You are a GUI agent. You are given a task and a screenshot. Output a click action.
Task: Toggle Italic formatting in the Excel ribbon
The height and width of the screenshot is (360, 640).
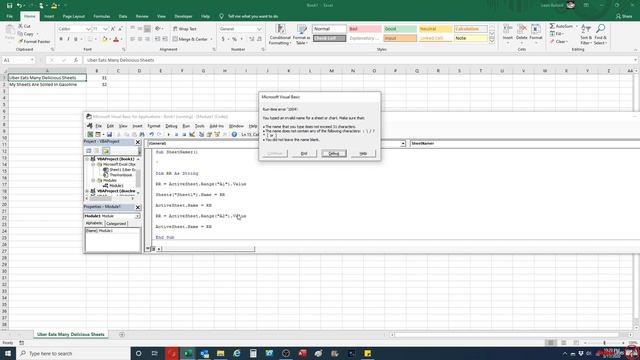click(68, 40)
